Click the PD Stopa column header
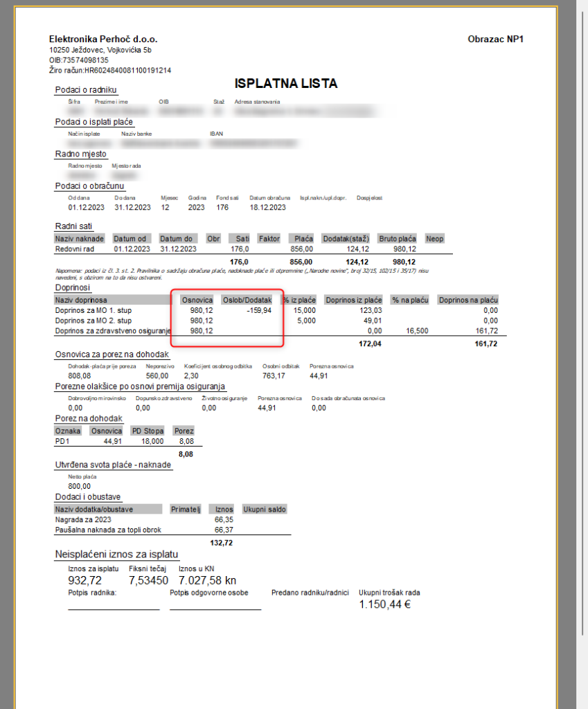This screenshot has height=709, width=588. click(x=148, y=430)
